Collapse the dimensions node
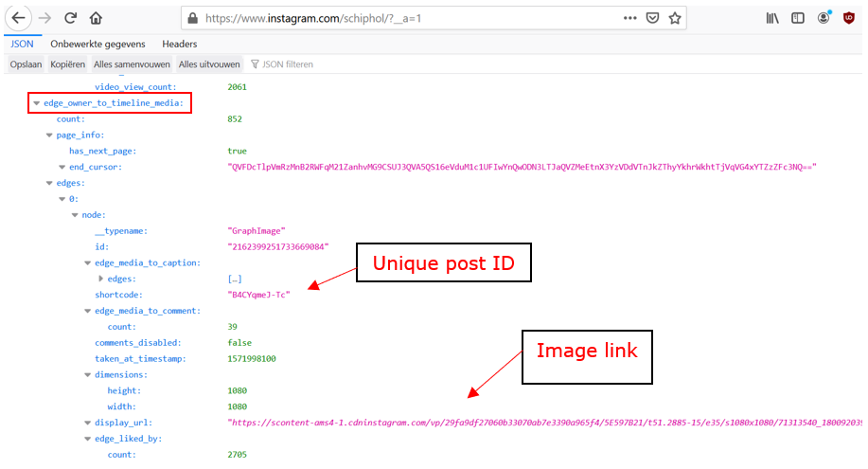The width and height of the screenshot is (868, 469). click(87, 375)
